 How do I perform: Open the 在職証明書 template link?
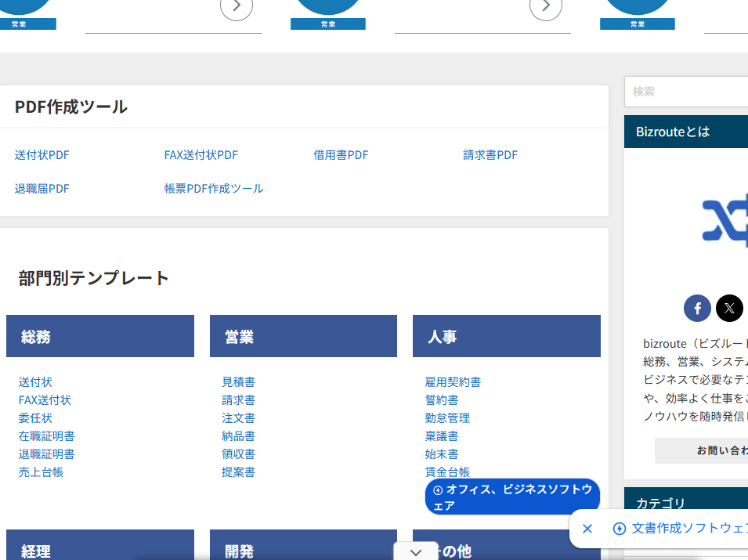47,436
